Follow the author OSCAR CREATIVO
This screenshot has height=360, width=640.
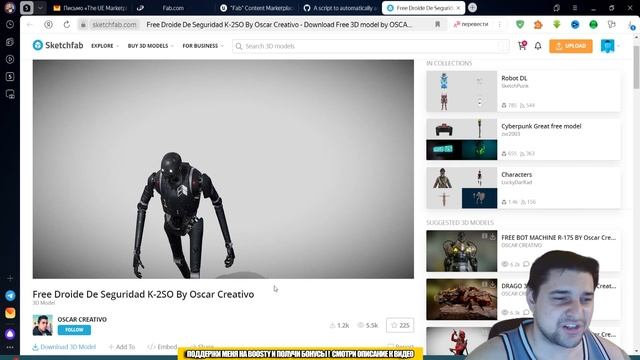74,330
